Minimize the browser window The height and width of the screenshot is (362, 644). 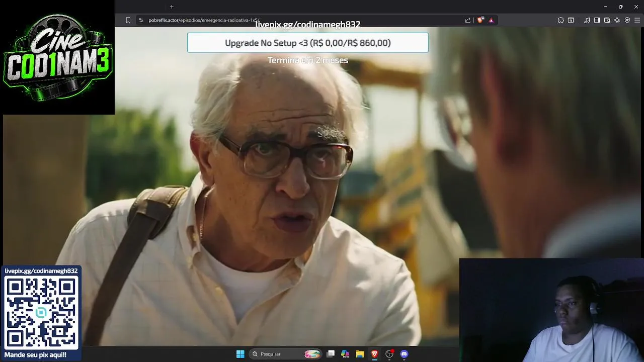click(x=605, y=7)
